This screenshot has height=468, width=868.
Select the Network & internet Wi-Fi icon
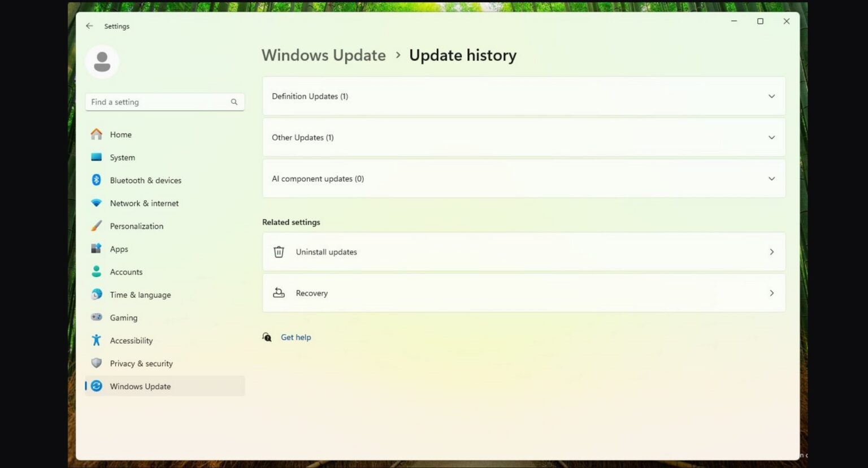pyautogui.click(x=97, y=203)
